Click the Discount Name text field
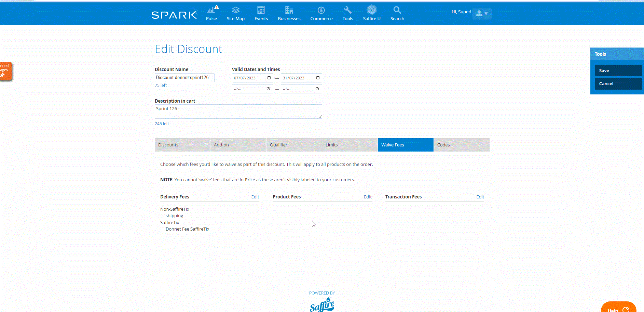 point(184,78)
